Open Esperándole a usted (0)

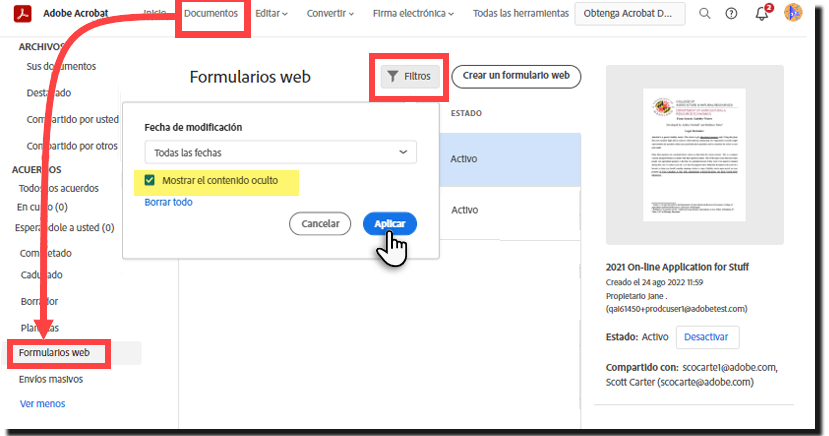65,228
